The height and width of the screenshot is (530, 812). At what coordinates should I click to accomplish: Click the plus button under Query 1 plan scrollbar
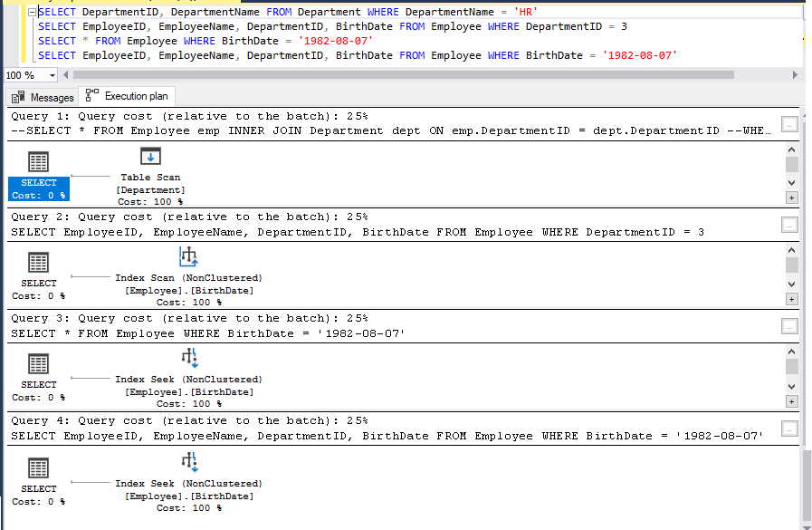pos(794,198)
